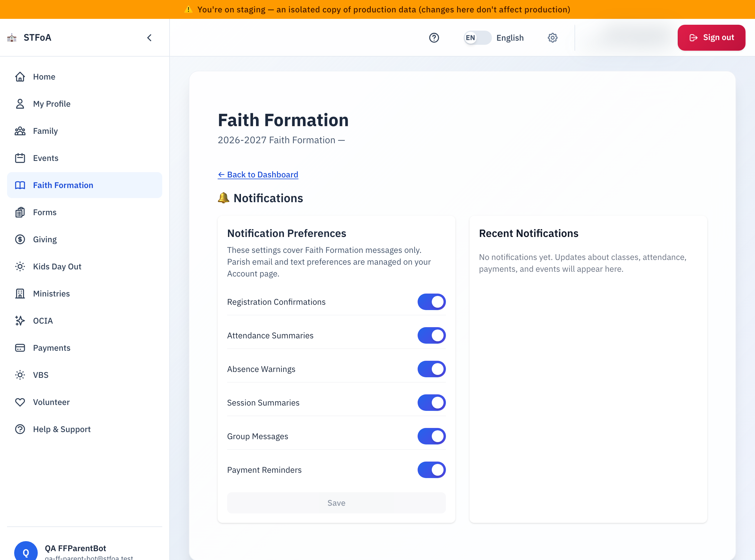755x560 pixels.
Task: Open Giving in the sidebar
Action: click(84, 239)
